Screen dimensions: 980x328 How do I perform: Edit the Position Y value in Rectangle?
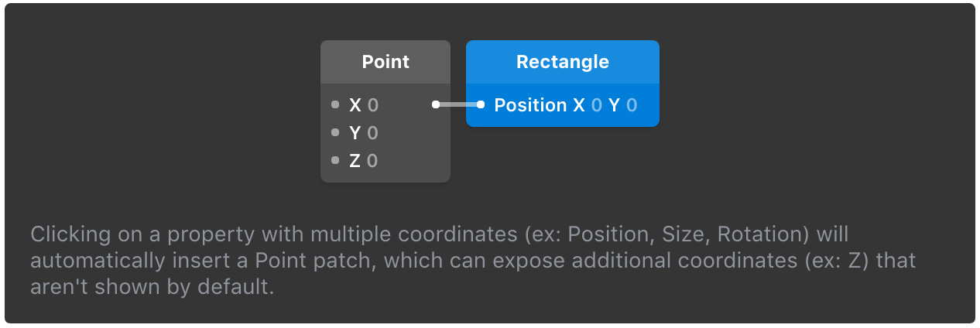[632, 105]
